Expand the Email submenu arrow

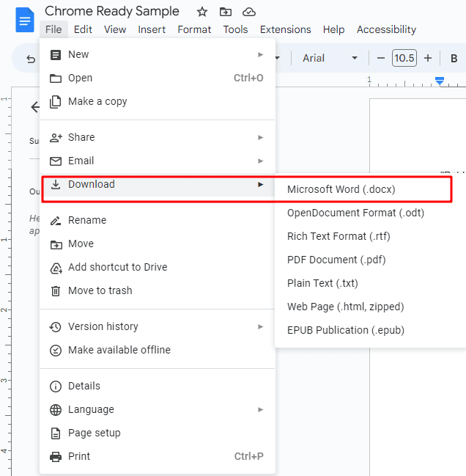coord(260,161)
